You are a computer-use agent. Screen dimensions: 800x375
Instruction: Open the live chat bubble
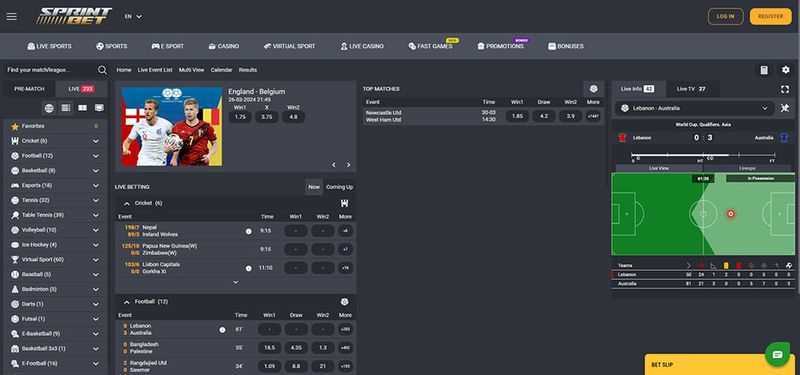click(x=777, y=355)
